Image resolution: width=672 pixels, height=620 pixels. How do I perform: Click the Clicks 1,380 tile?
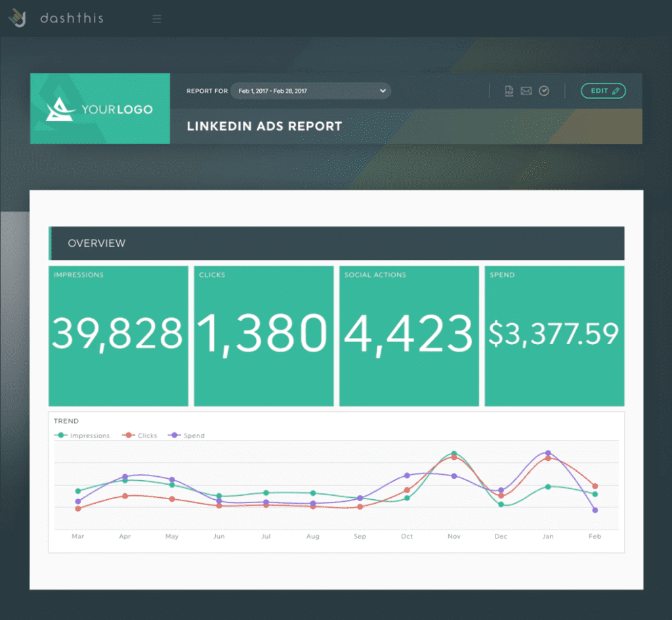(x=264, y=336)
